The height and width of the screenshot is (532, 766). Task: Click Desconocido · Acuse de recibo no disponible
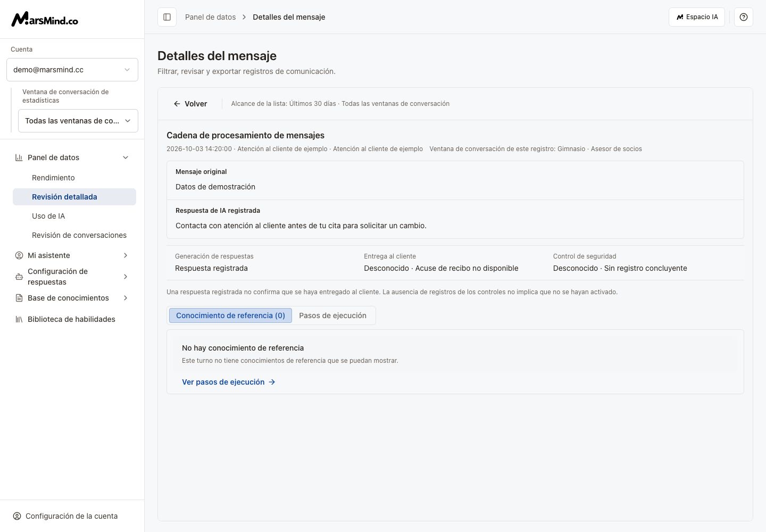click(x=441, y=268)
